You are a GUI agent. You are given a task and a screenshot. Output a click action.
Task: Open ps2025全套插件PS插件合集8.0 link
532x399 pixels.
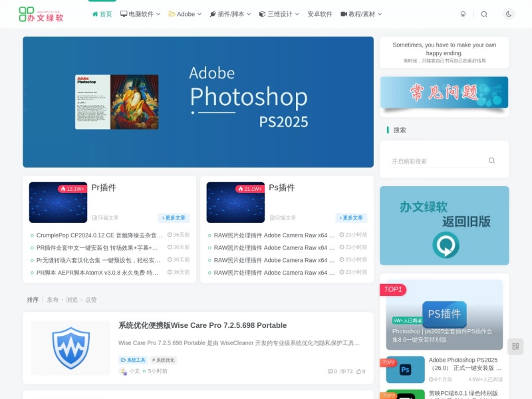[442, 335]
